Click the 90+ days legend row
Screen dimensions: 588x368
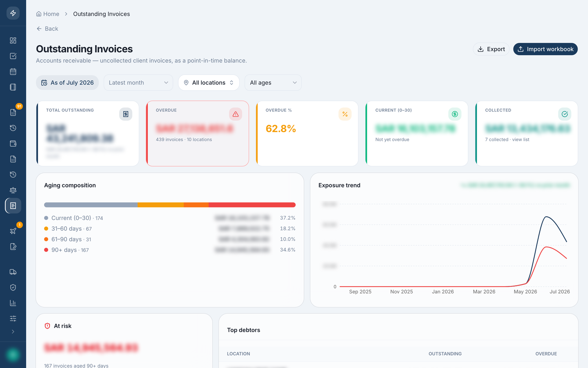click(170, 250)
